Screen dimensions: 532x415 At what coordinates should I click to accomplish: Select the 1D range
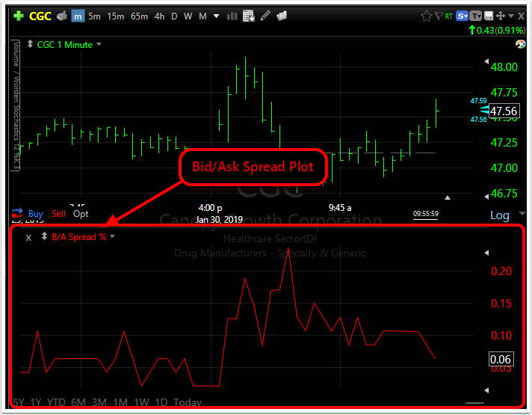pos(161,402)
